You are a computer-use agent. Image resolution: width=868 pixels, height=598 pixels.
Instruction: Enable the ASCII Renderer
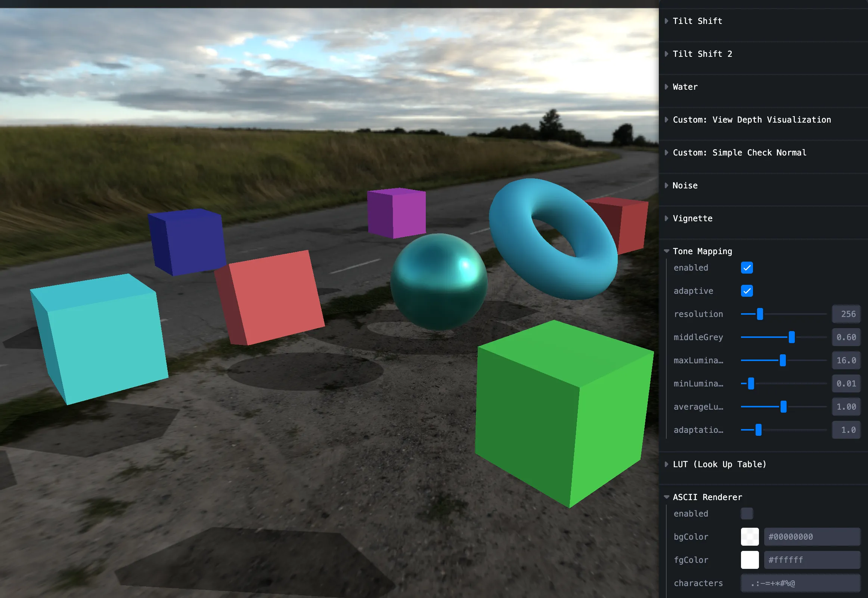coord(746,513)
